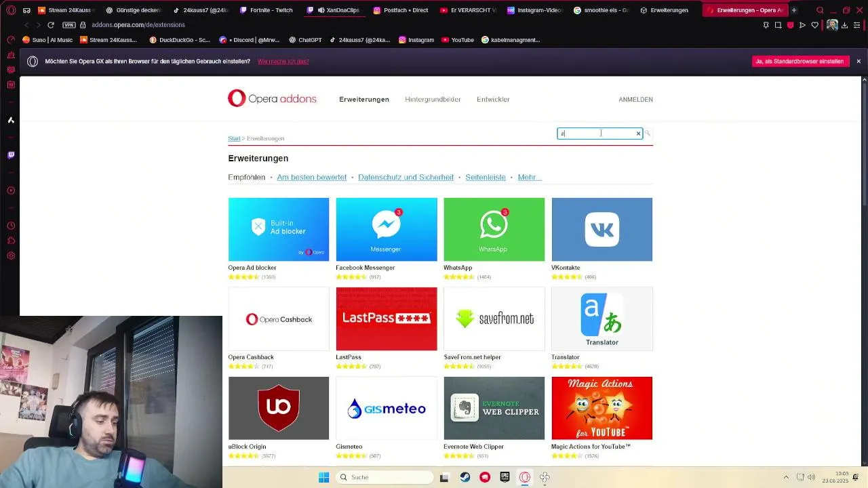
Task: Open a new tab with plus button
Action: [794, 10]
